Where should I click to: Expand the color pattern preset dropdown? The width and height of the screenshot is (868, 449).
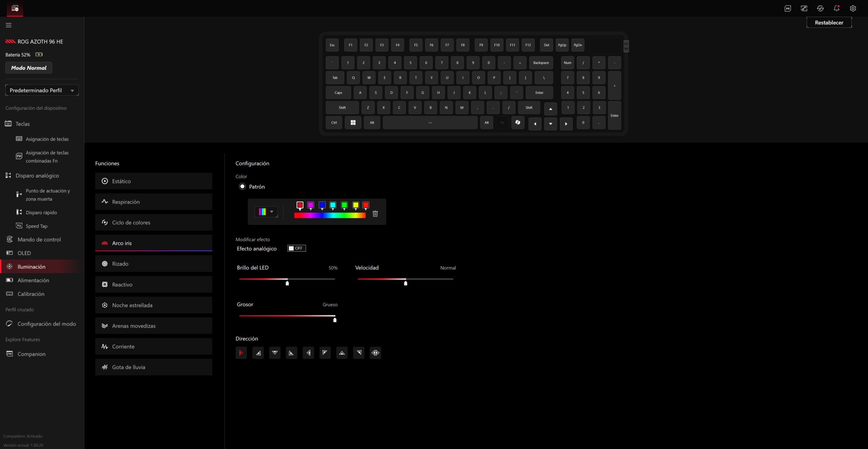pyautogui.click(x=266, y=212)
